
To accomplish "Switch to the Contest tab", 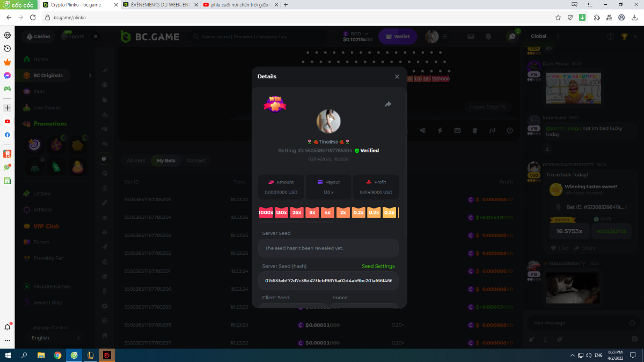I will (196, 160).
